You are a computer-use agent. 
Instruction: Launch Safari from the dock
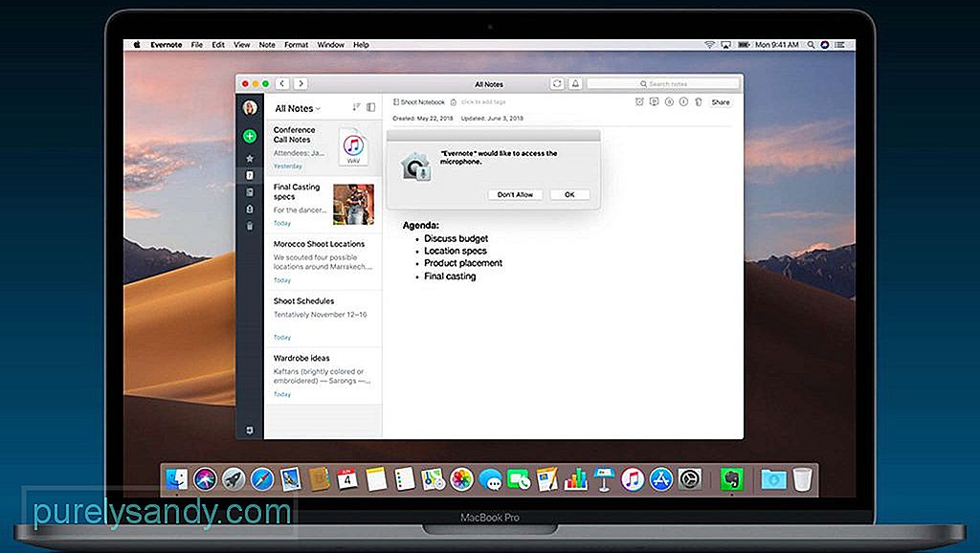click(262, 479)
